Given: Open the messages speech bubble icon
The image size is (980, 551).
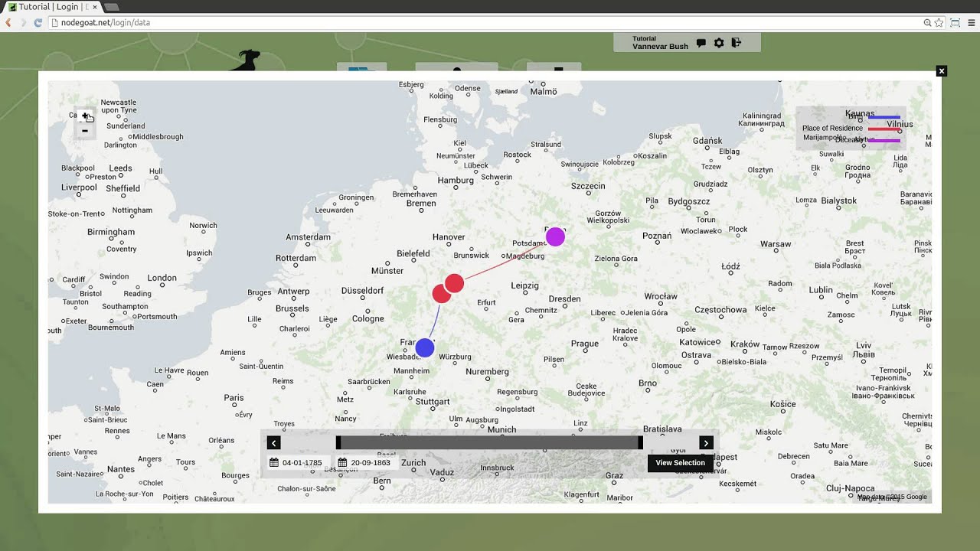Looking at the screenshot, I should pyautogui.click(x=701, y=43).
